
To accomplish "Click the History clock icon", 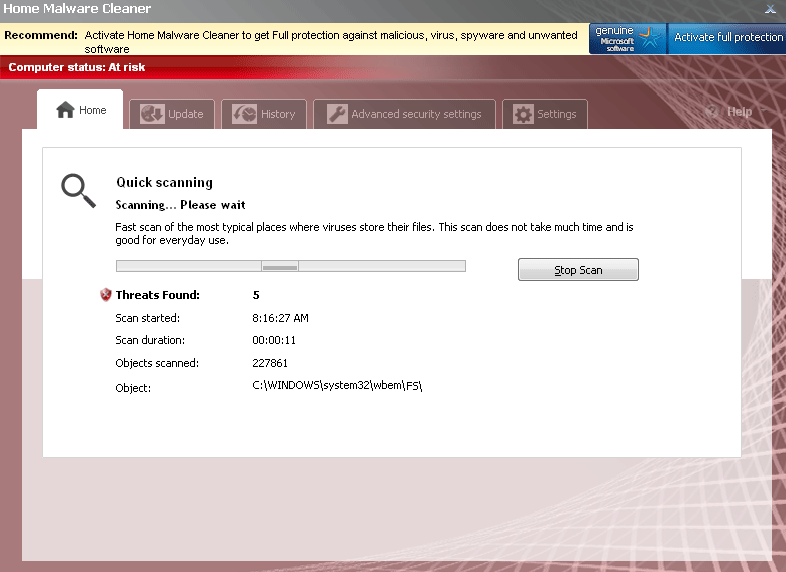I will click(x=244, y=114).
